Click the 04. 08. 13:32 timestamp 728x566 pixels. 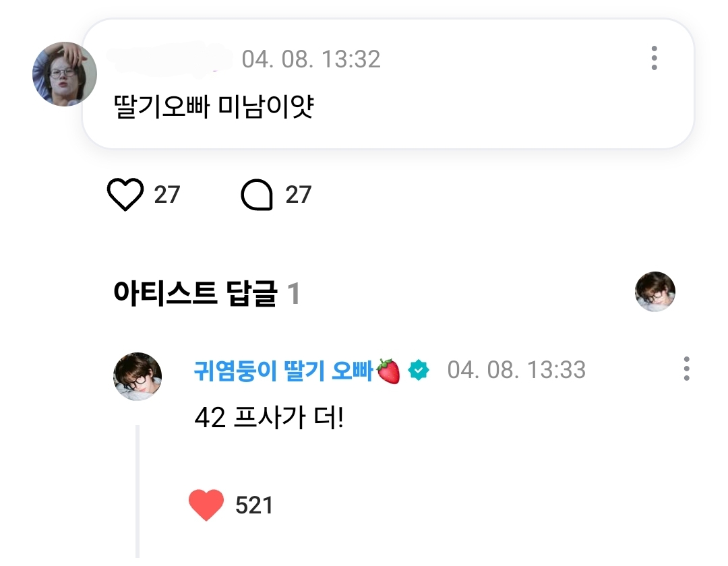tap(311, 59)
